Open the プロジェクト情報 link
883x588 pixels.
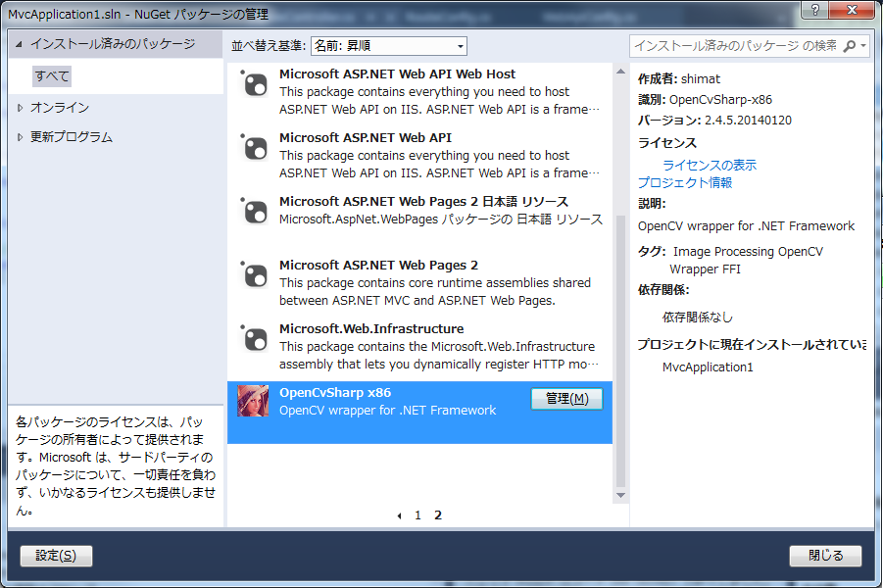point(685,182)
